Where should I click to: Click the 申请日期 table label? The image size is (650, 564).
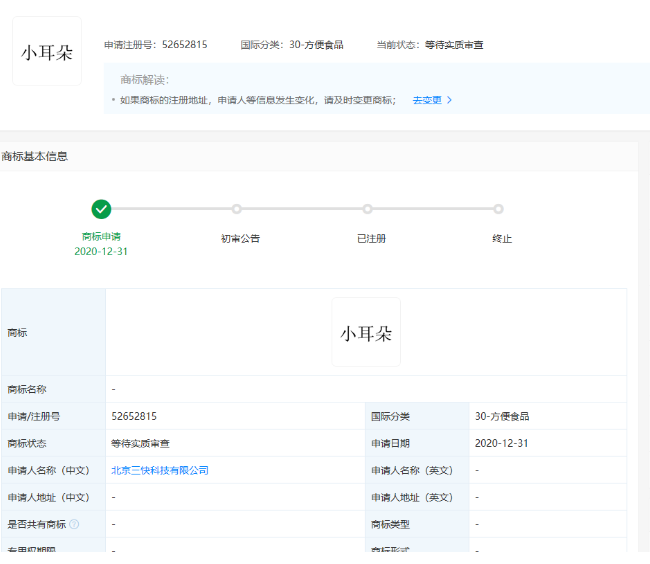point(390,443)
